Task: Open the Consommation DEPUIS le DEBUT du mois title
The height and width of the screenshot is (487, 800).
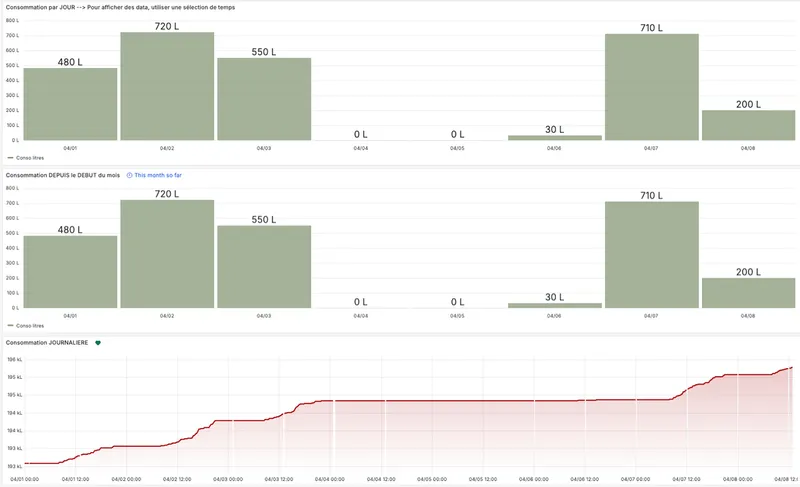Action: pos(63,175)
